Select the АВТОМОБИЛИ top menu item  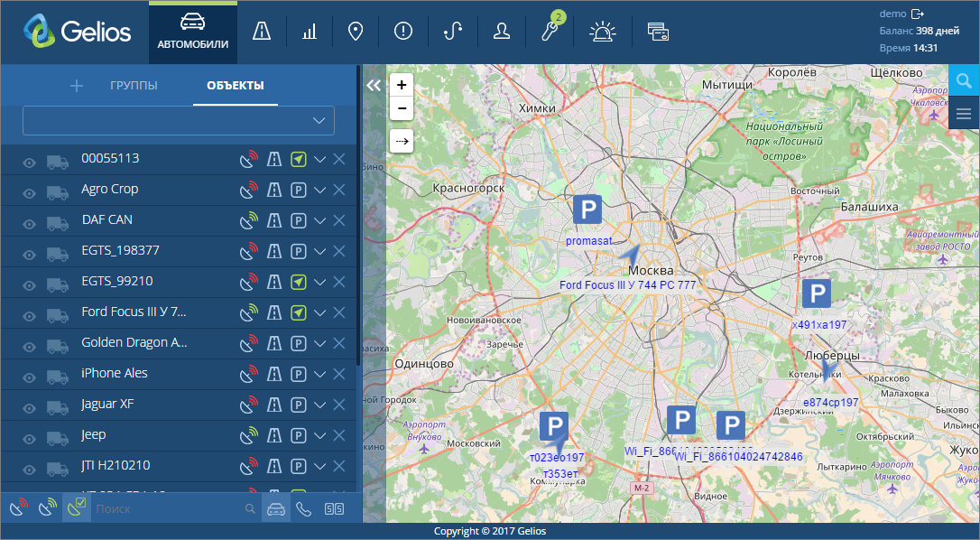click(x=193, y=33)
